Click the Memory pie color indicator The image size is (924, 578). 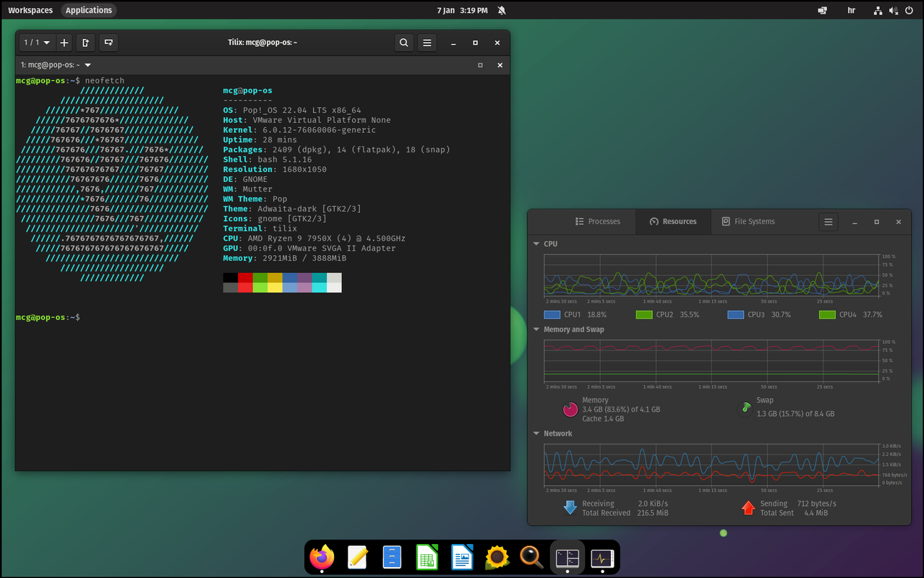click(570, 410)
